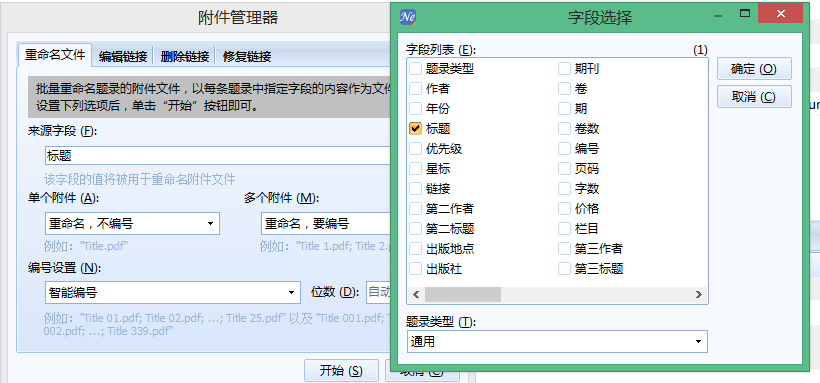Click the 位数 (D) input field
The width and height of the screenshot is (820, 383).
coord(379,292)
